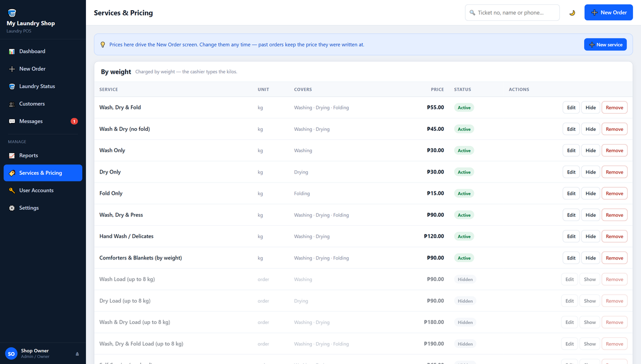This screenshot has height=364, width=641.
Task: Click the Dashboard chart icon
Action: pyautogui.click(x=12, y=51)
